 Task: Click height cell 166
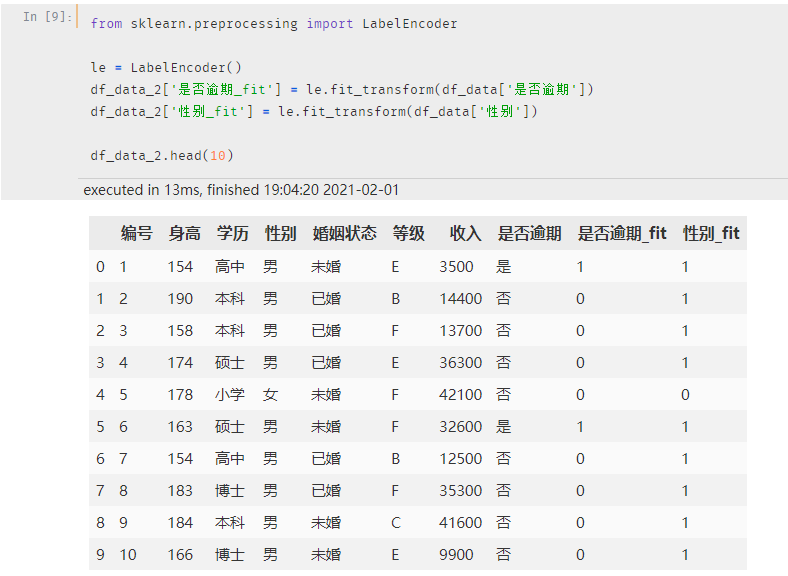pos(180,554)
